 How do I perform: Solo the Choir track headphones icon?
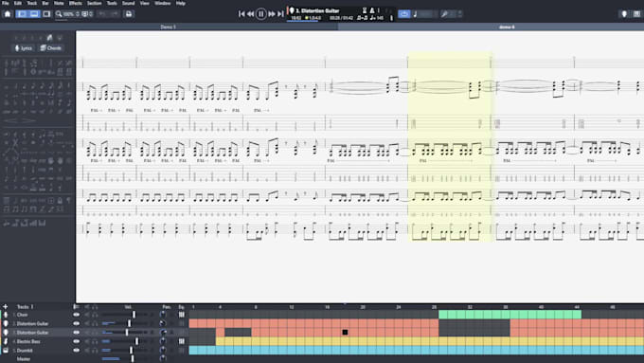tap(95, 315)
